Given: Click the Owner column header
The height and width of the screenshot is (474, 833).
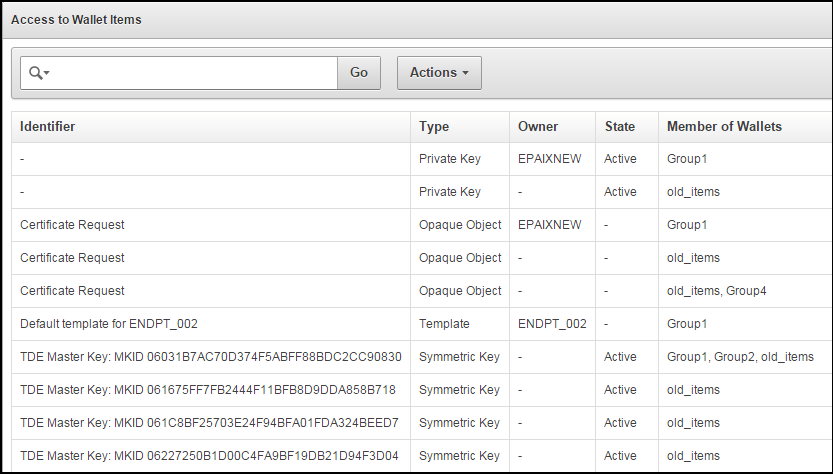Looking at the screenshot, I should click(x=538, y=127).
